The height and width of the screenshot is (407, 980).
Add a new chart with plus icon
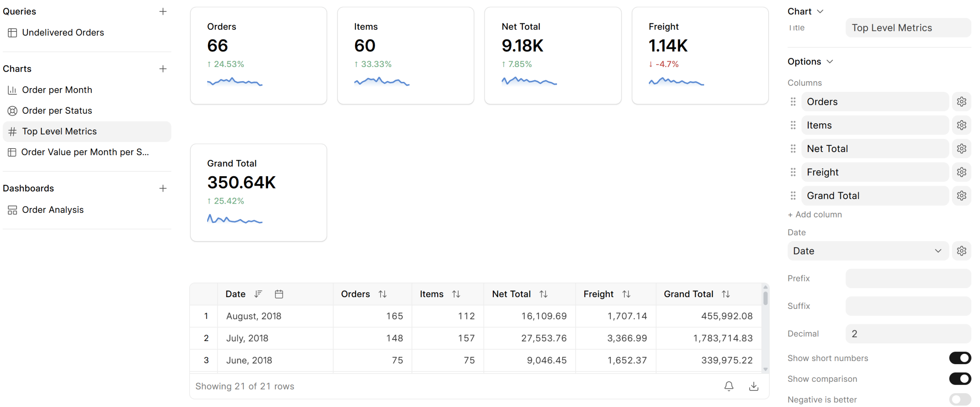point(163,69)
